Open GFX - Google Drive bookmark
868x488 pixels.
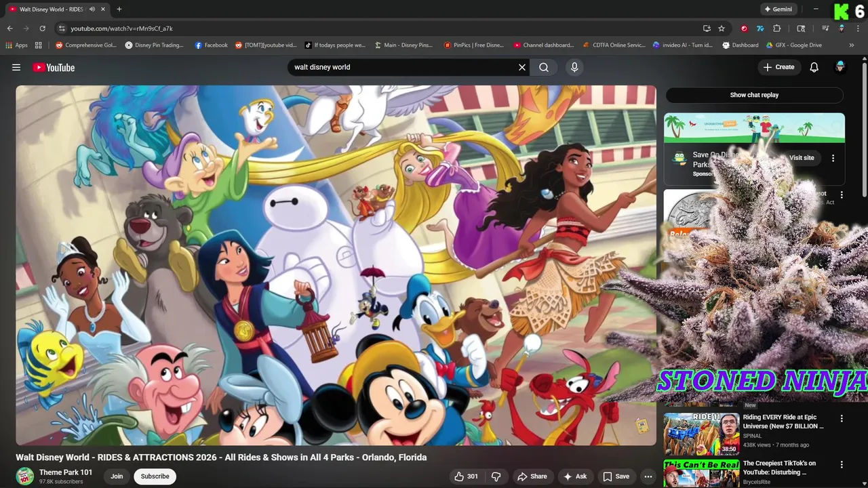click(x=794, y=45)
